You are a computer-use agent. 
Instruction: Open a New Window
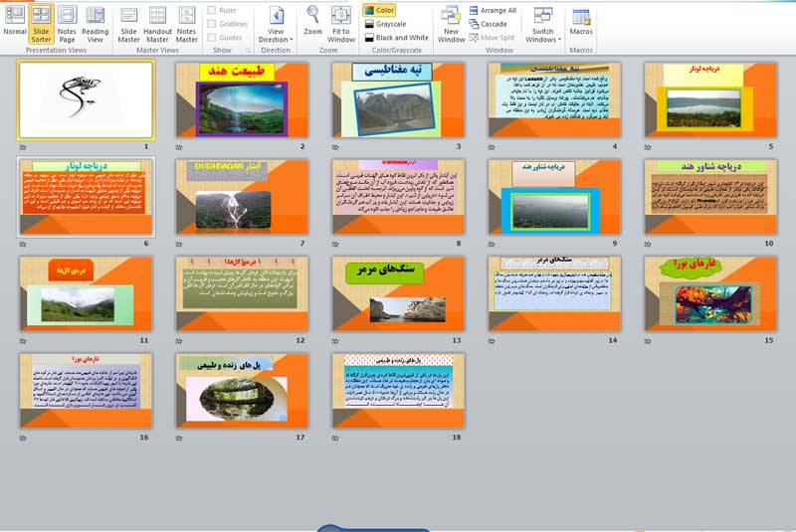pyautogui.click(x=451, y=23)
